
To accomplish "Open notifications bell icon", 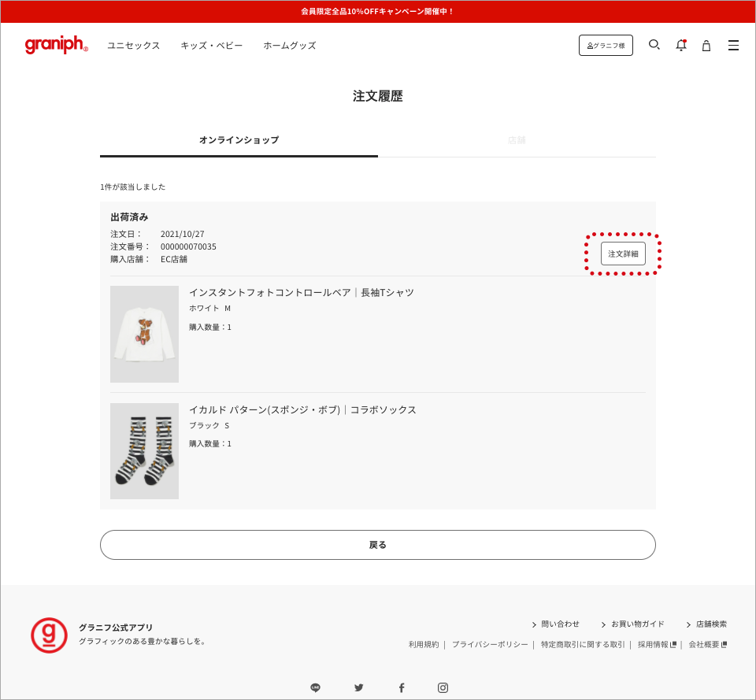I will coord(680,46).
